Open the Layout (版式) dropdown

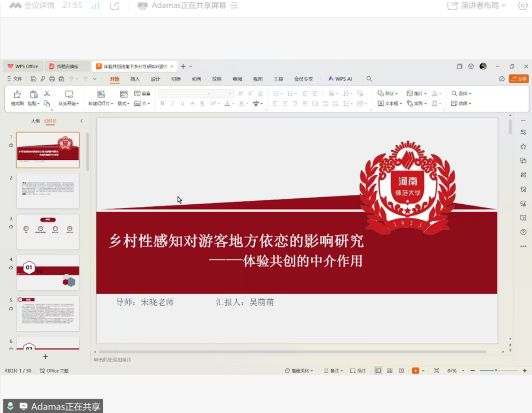[123, 103]
